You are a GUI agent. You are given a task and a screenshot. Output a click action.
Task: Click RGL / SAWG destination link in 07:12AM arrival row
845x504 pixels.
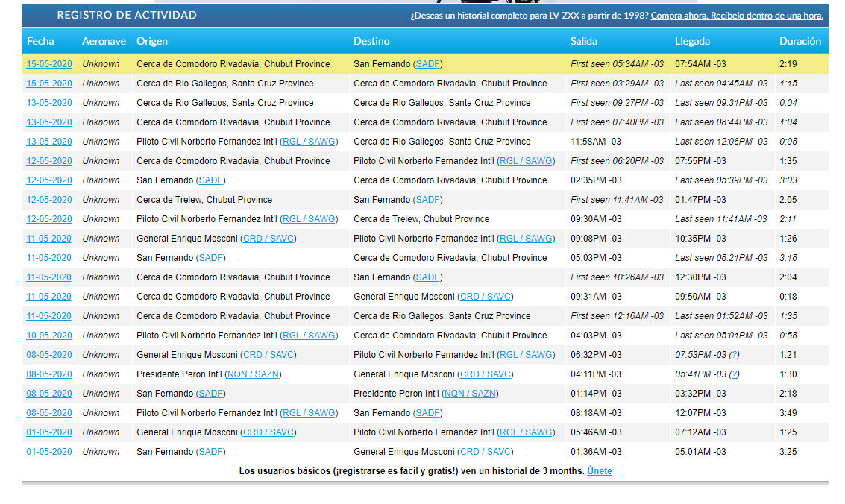pyautogui.click(x=526, y=432)
